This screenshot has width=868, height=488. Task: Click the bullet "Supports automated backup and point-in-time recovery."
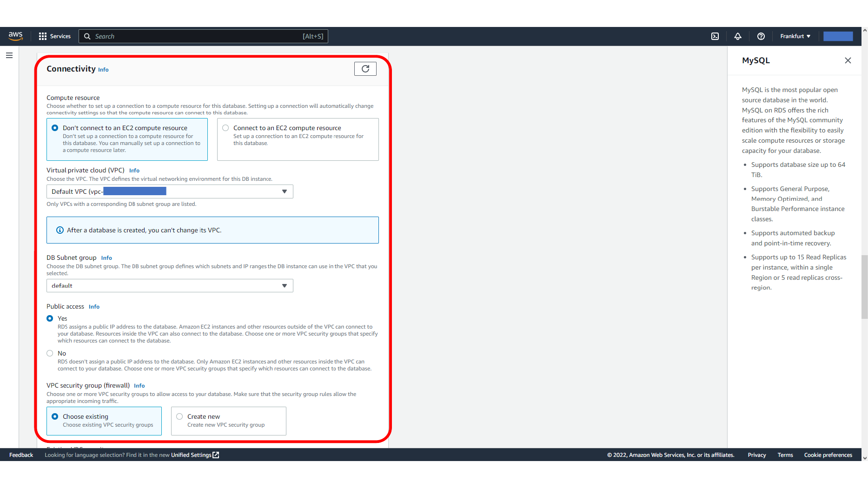pos(793,238)
